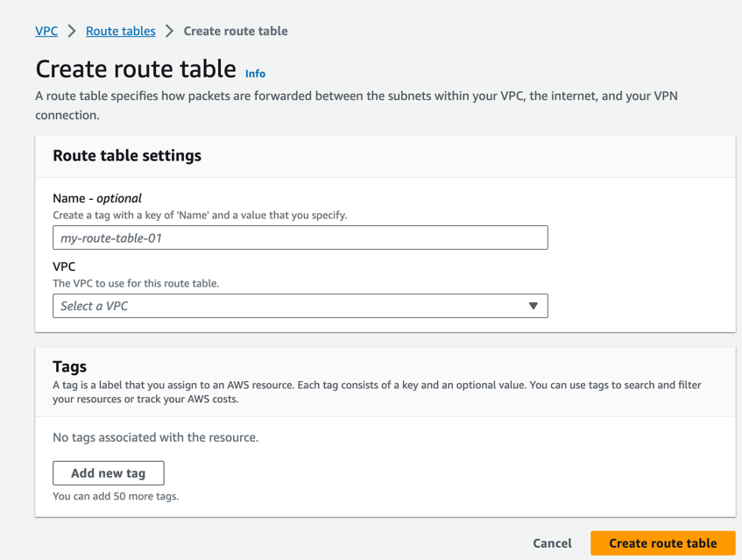
Task: Click the breadcrumb chevron right after VPC
Action: (x=72, y=31)
